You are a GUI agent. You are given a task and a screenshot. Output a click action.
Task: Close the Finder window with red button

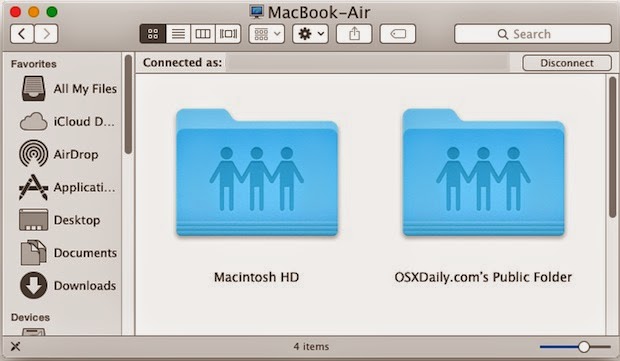15,12
